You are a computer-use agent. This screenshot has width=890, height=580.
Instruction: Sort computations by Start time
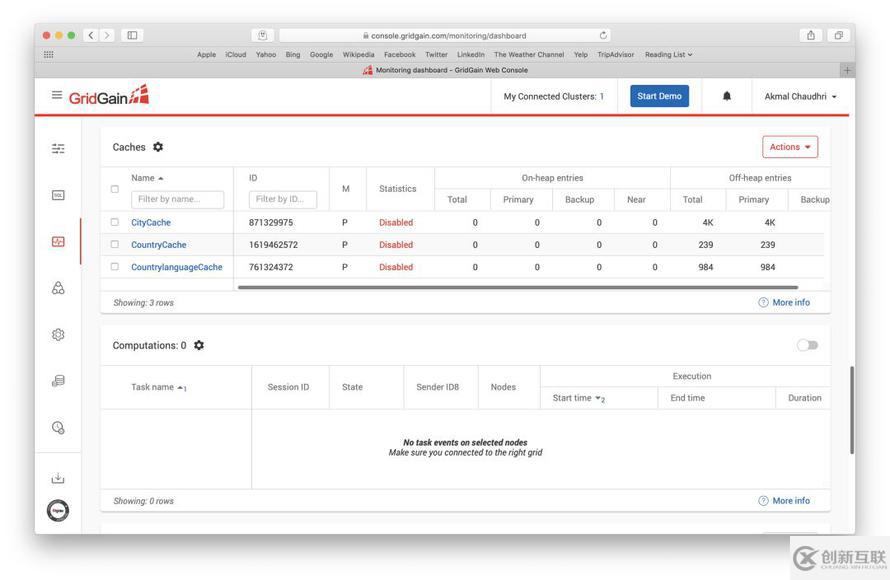pyautogui.click(x=578, y=398)
